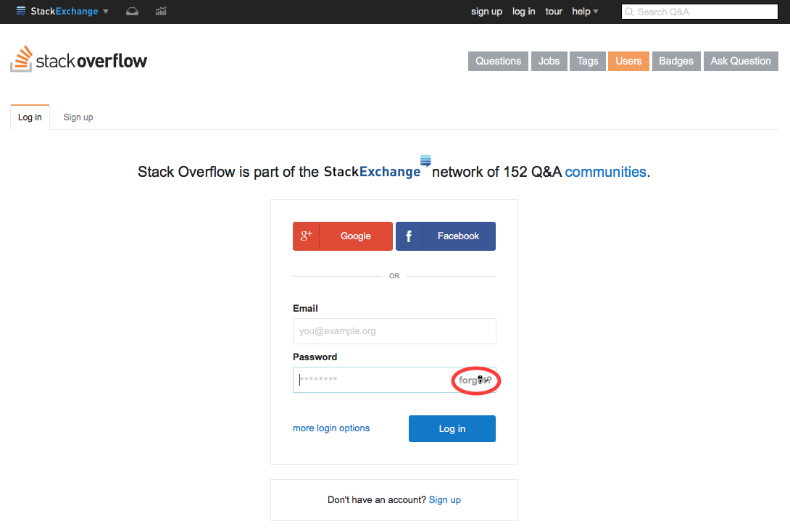Click the Stack Overflow logo

coord(79,60)
